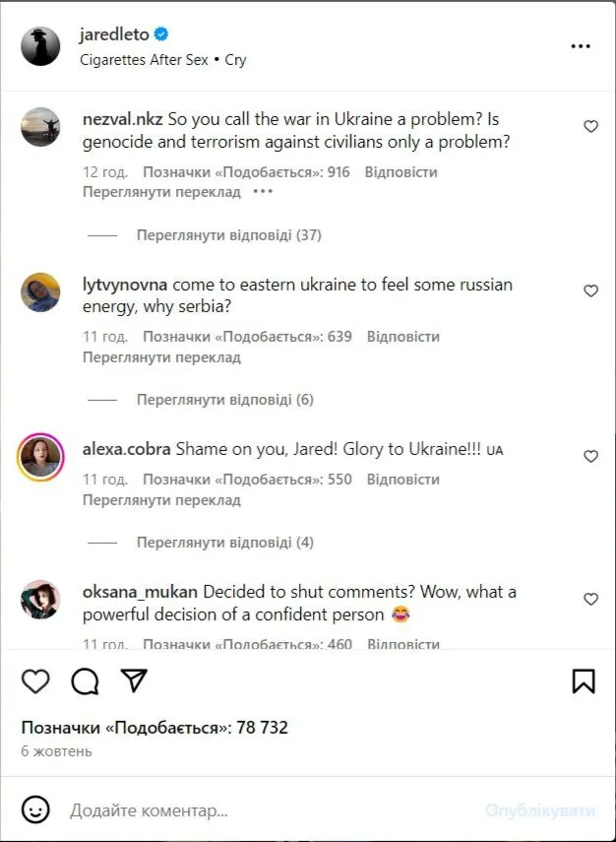Like the post's heart below the comments
Viewport: 616px width, 842px height.
pyautogui.click(x=35, y=681)
